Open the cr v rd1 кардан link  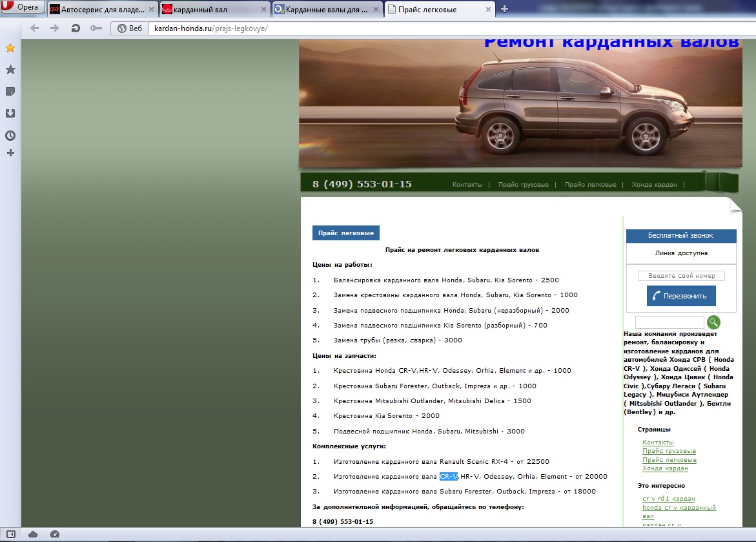coord(668,499)
